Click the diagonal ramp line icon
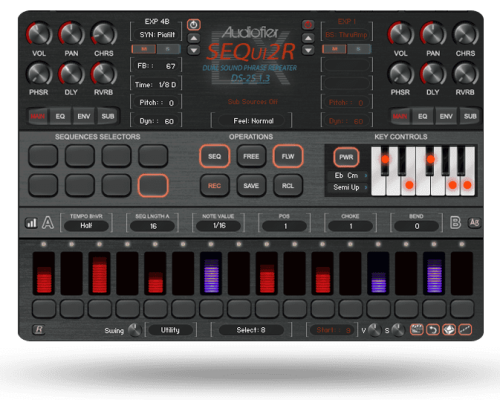This screenshot has width=500, height=400. point(465,330)
